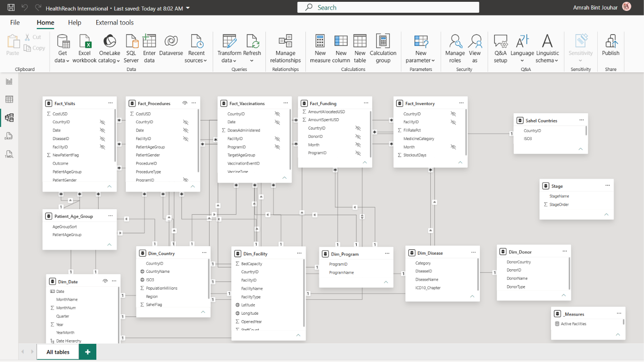Collapse the Dim_Donor table card
The width and height of the screenshot is (644, 362).
tap(564, 295)
